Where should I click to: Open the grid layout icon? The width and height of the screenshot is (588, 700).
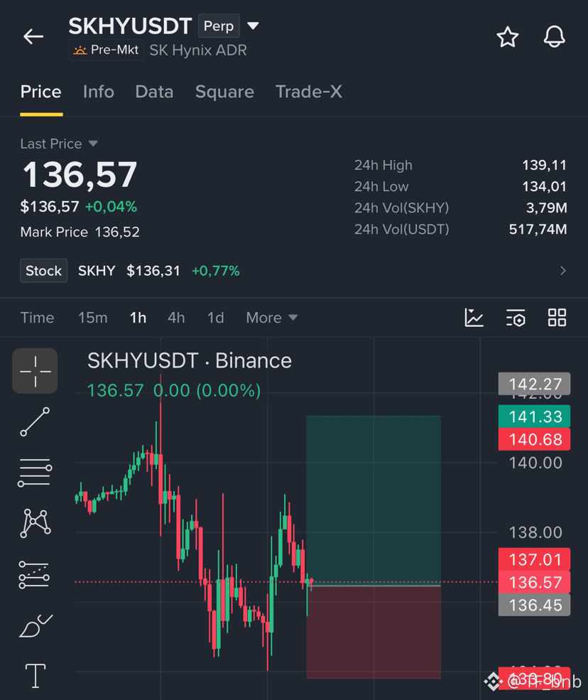557,318
